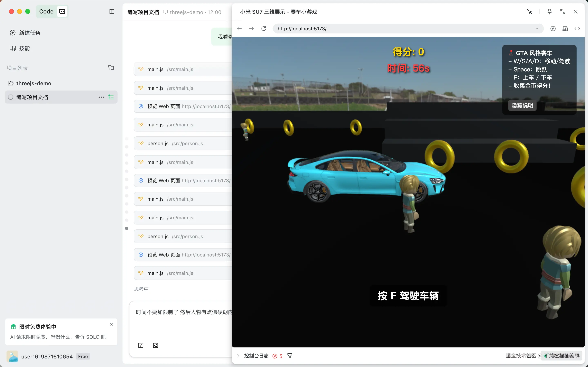The width and height of the screenshot is (588, 367).
Task: Click the image upload icon in the input box
Action: coord(155,345)
